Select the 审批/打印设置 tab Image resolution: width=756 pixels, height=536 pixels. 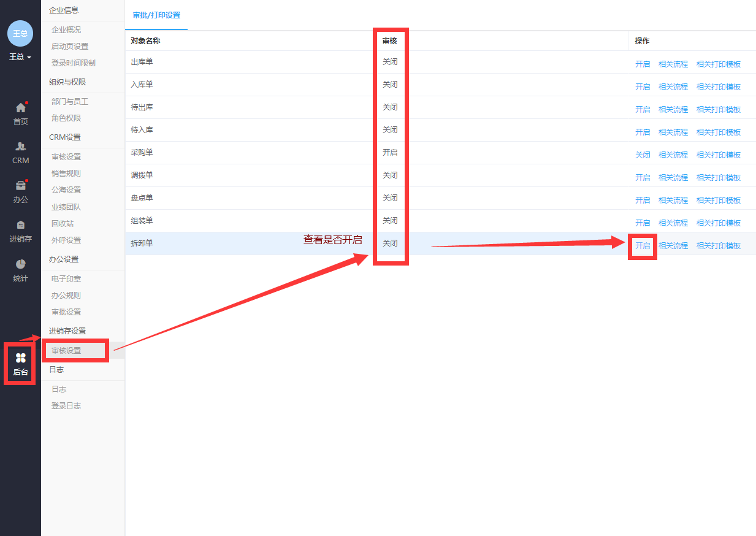pos(156,15)
